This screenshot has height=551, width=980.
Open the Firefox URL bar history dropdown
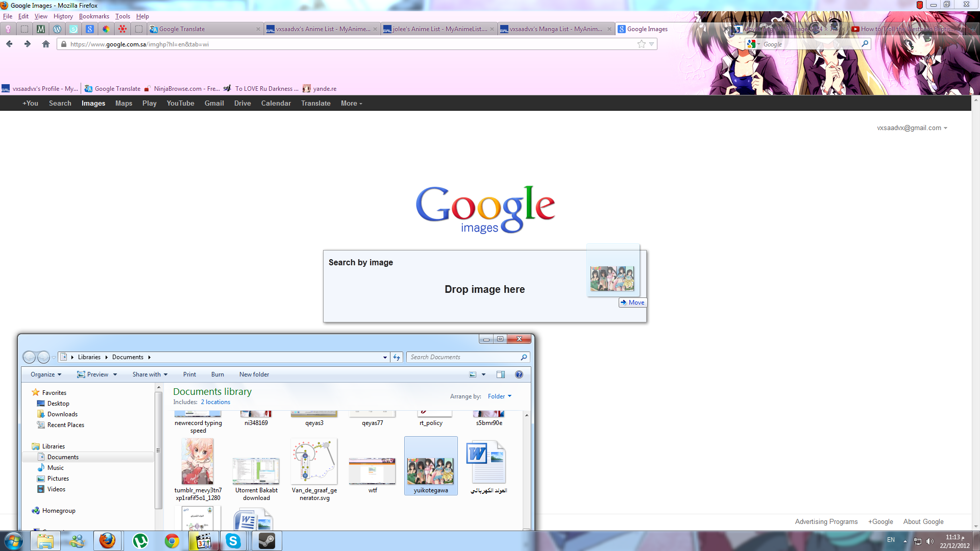652,44
